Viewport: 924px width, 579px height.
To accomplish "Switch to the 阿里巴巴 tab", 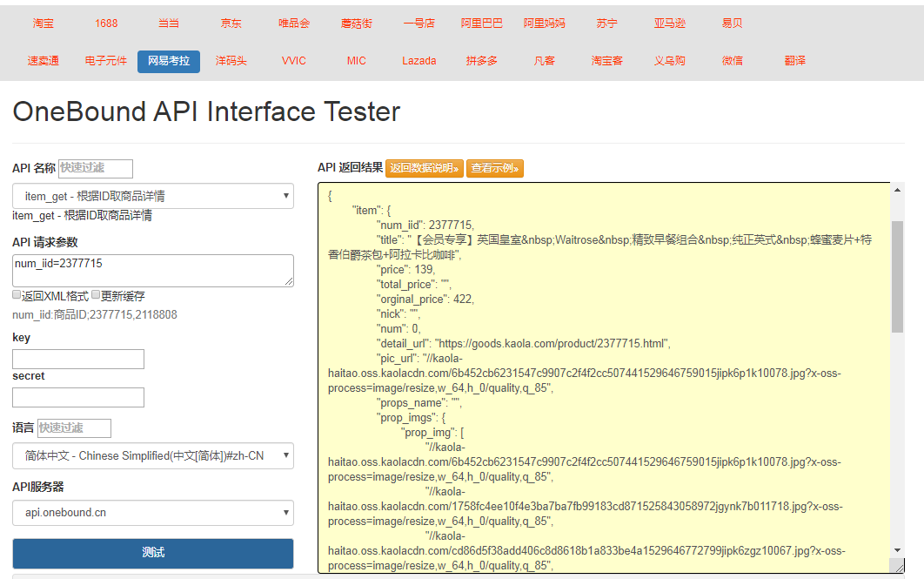I will tap(481, 24).
